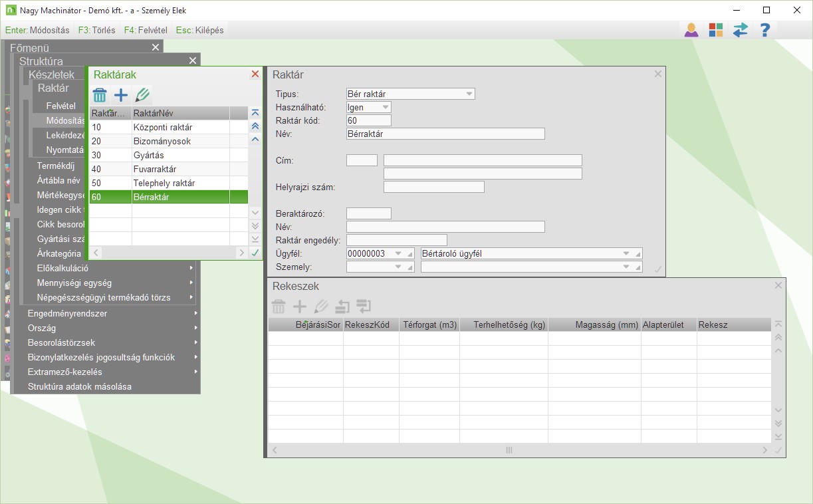Screen dimensions: 813x504
Task: Open help via the question mark icon
Action: pyautogui.click(x=765, y=30)
